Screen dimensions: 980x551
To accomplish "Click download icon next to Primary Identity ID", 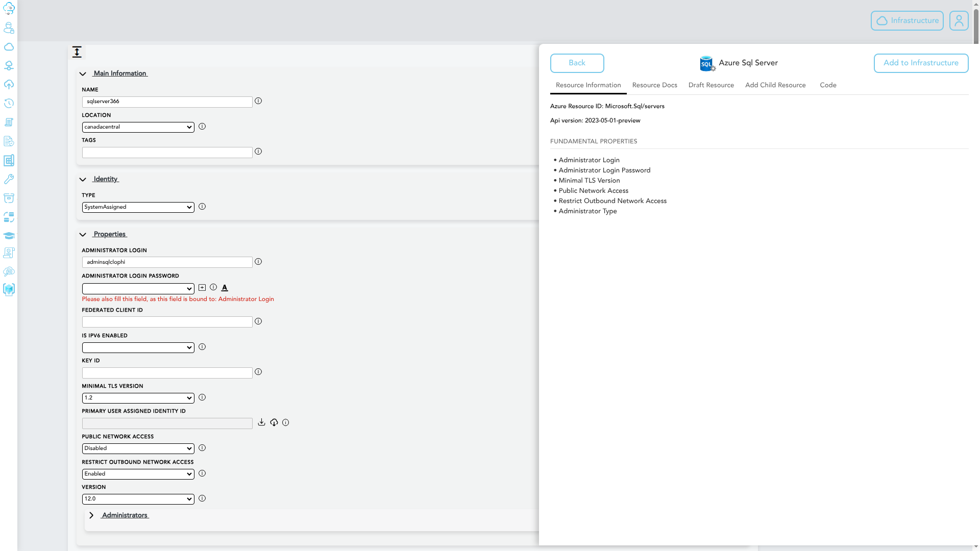I will 261,422.
